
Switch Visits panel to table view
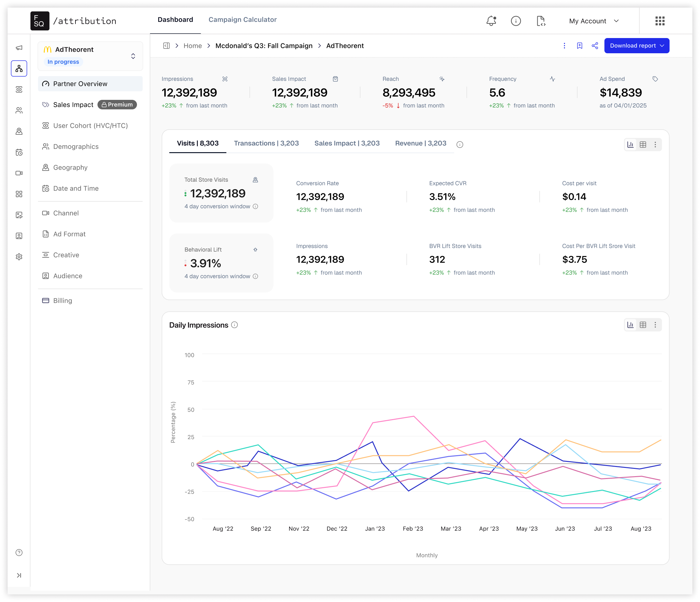click(x=643, y=145)
